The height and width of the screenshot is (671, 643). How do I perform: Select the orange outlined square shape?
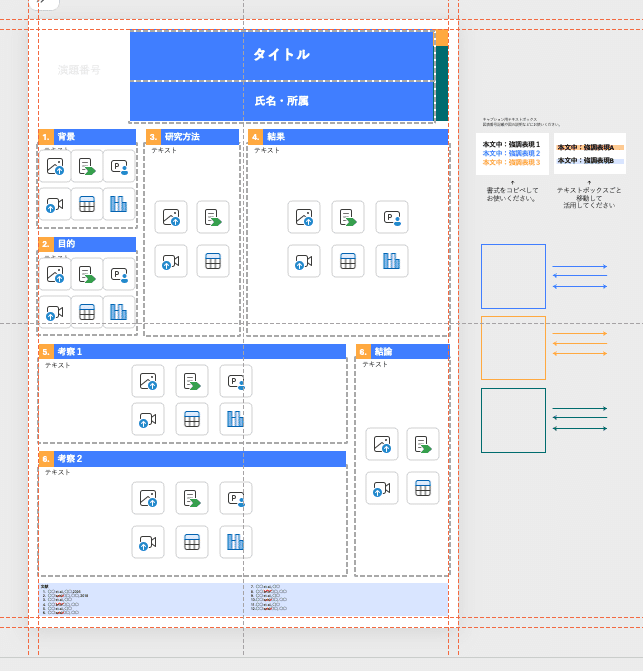513,348
